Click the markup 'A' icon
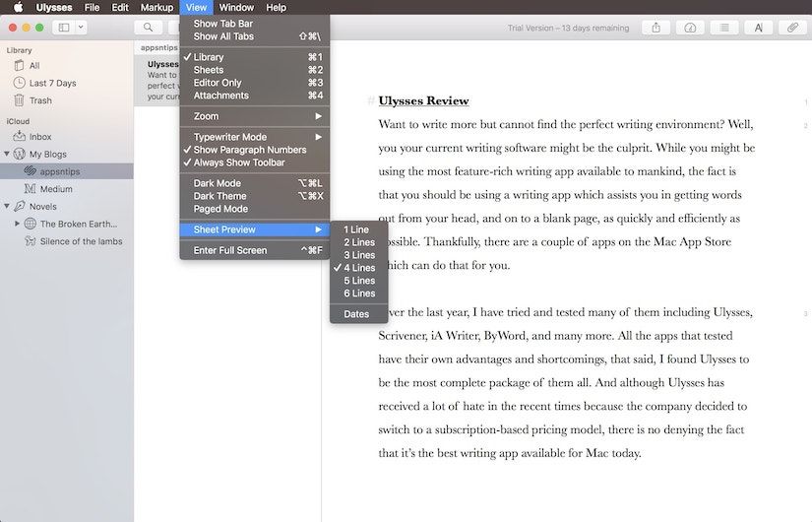Image resolution: width=812 pixels, height=522 pixels. tap(759, 28)
